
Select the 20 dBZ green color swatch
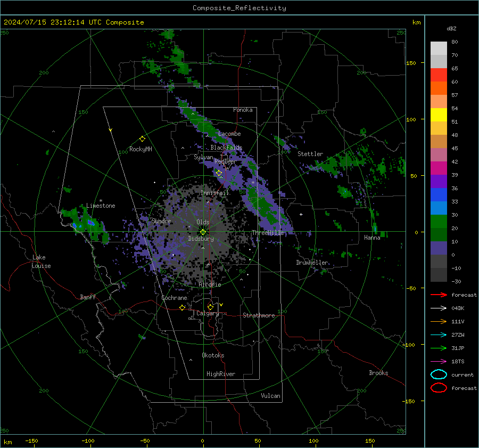click(x=439, y=222)
